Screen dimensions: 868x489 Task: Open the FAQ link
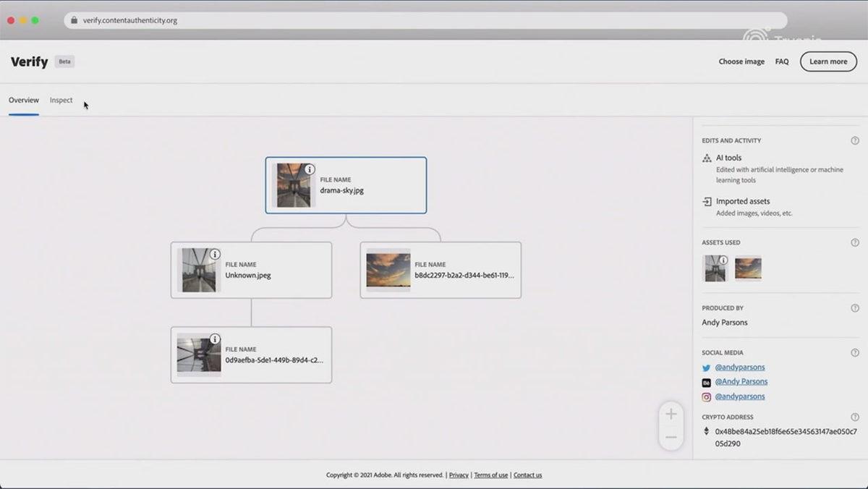click(782, 61)
